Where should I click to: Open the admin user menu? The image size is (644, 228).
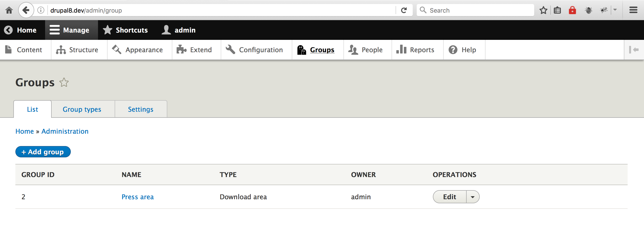pyautogui.click(x=179, y=30)
